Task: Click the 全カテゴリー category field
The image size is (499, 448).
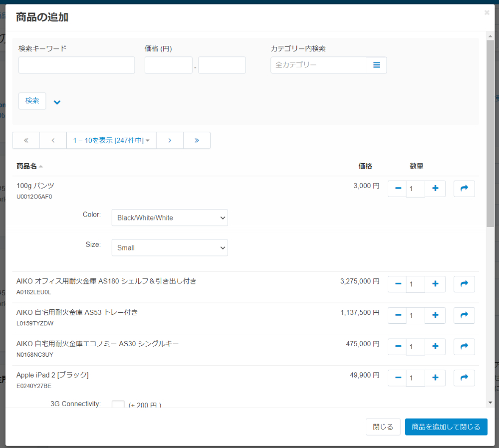Action: click(x=318, y=65)
